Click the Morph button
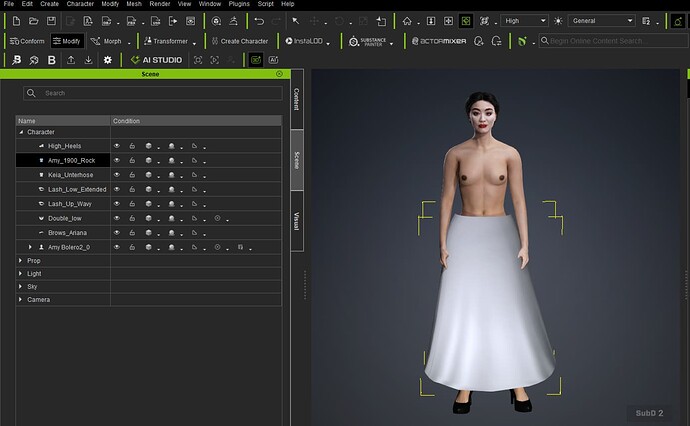The image size is (690, 426). point(106,41)
